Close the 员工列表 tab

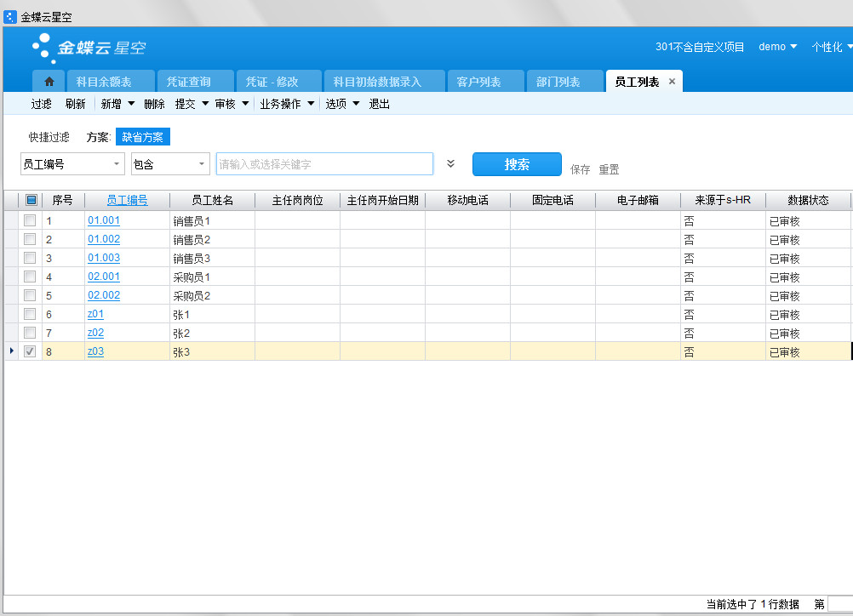tap(672, 82)
